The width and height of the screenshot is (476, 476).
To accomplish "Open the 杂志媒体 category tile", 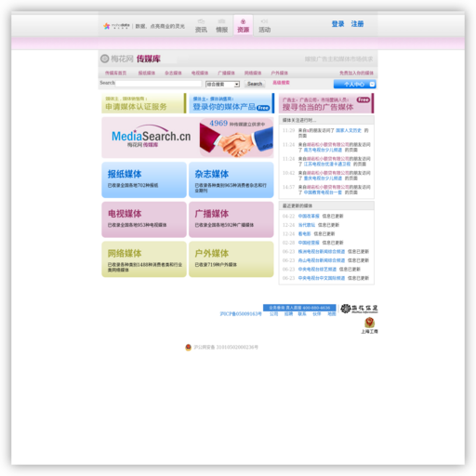I will 231,179.
